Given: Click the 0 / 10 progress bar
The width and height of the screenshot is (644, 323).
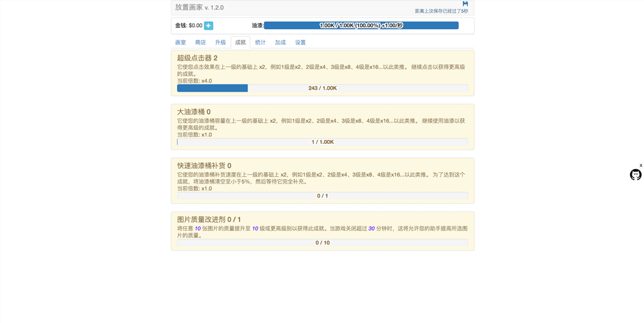Looking at the screenshot, I should 322,243.
